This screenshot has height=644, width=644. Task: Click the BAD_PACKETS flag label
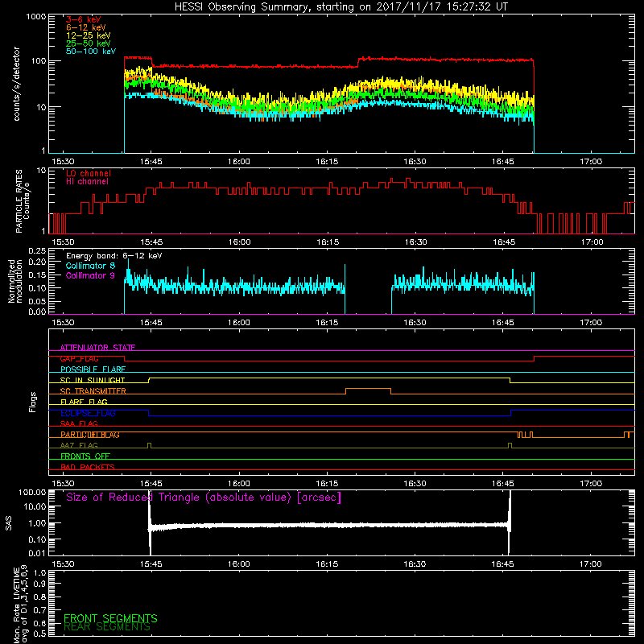(88, 467)
